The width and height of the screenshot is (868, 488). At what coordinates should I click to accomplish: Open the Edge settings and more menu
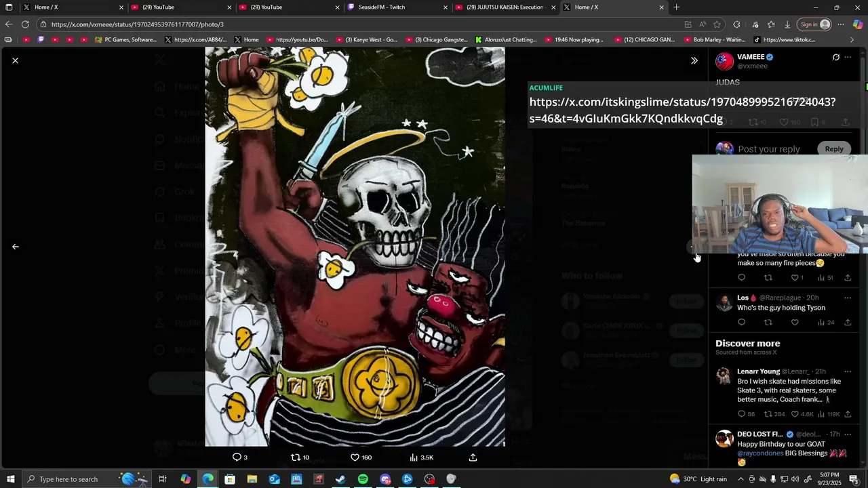[841, 24]
